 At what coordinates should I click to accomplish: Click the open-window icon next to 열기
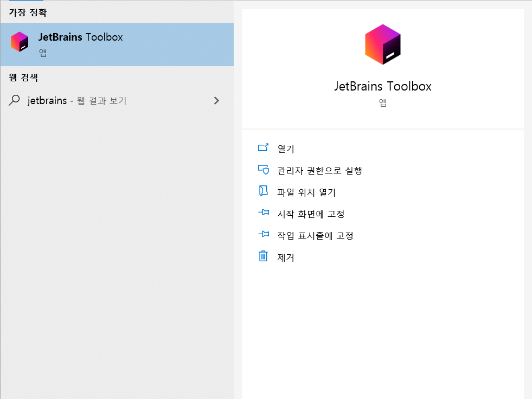[263, 147]
